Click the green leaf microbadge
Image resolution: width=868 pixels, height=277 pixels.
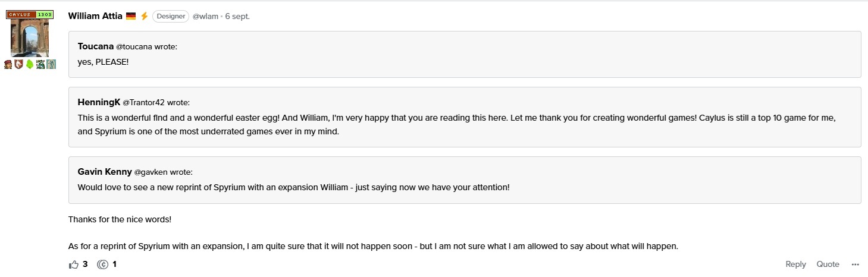click(x=29, y=64)
